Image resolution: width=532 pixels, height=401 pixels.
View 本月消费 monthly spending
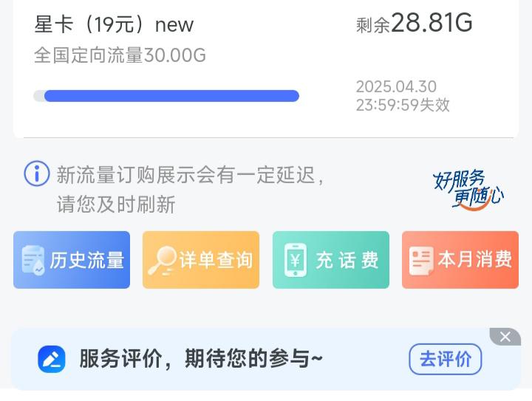coord(460,260)
